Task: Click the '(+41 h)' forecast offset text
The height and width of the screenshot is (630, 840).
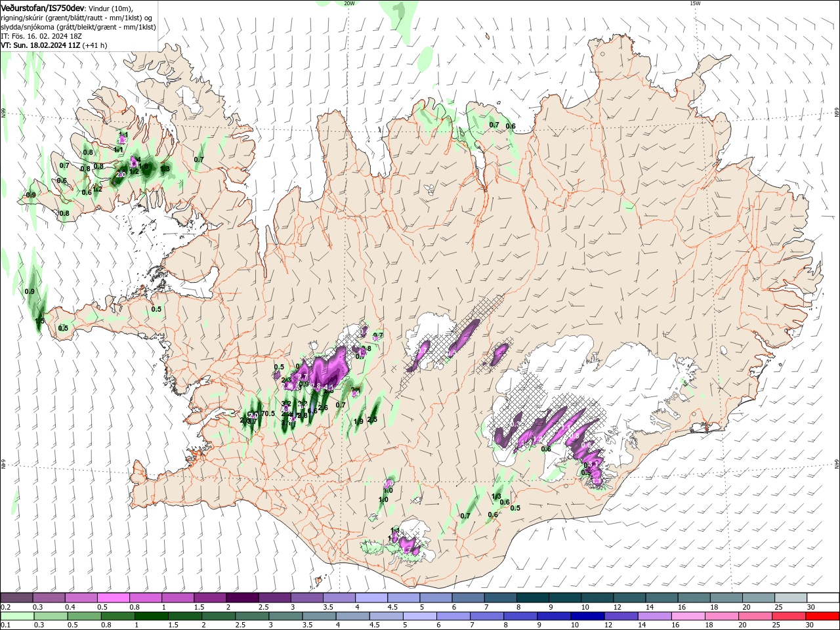Action: tap(95, 45)
